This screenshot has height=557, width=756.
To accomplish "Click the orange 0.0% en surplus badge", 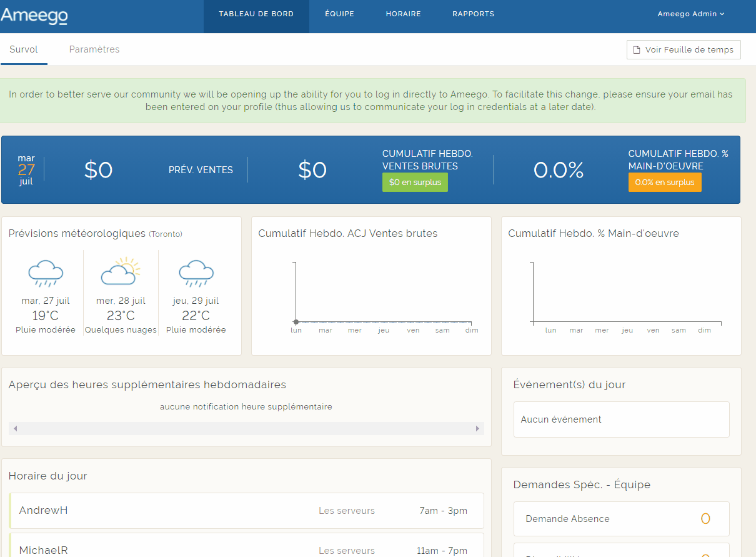I will point(665,183).
